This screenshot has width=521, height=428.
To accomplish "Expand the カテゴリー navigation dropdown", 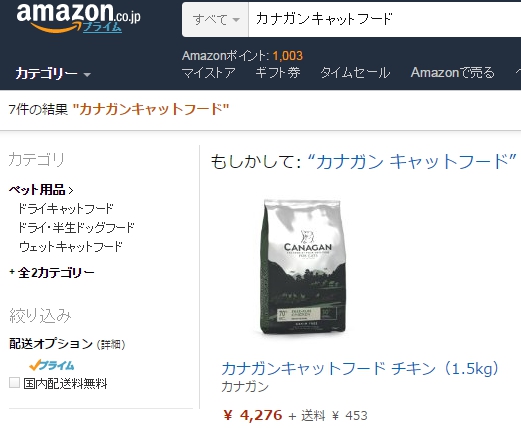I will 53,73.
